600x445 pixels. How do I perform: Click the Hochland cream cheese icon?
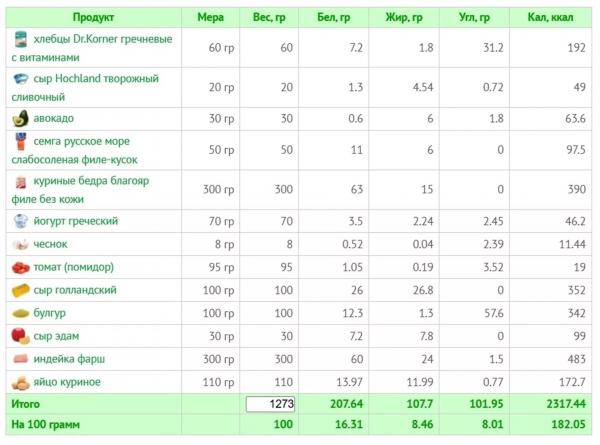click(21, 79)
